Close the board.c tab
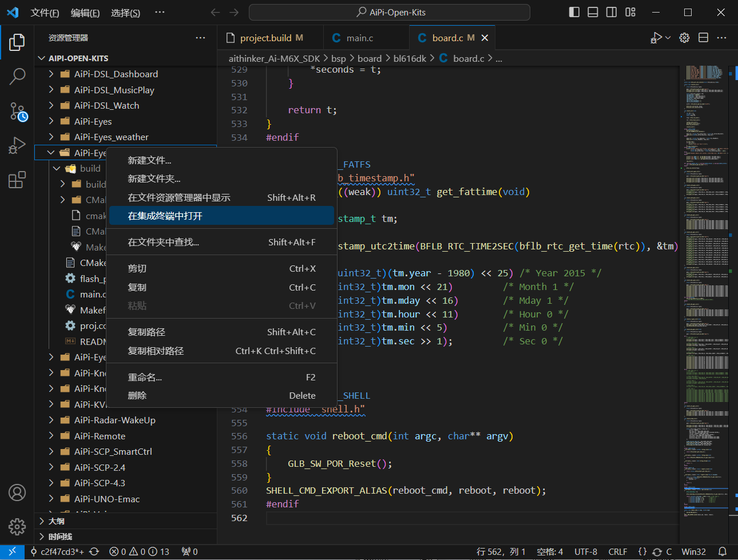Image resolution: width=738 pixels, height=560 pixels. pyautogui.click(x=485, y=38)
